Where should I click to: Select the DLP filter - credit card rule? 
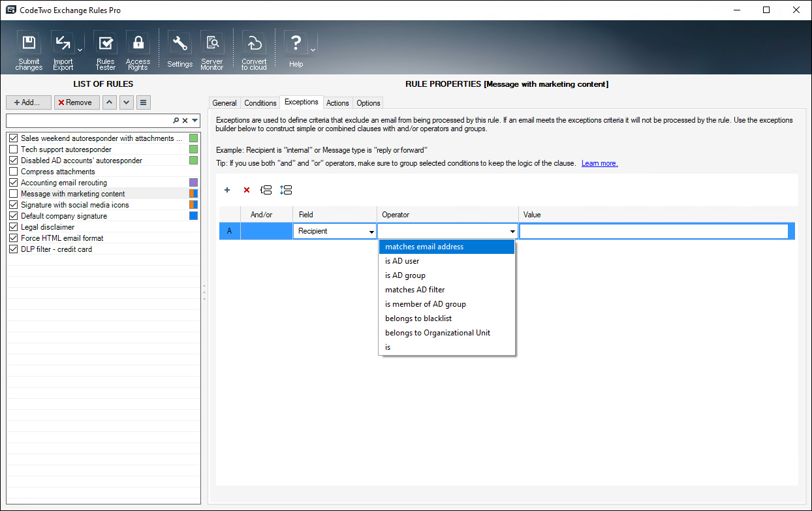pos(56,249)
